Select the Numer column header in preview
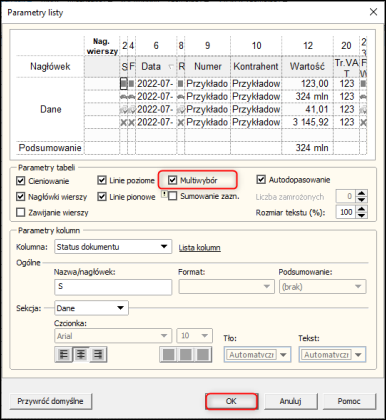This screenshot has width=386, height=420. 207,66
